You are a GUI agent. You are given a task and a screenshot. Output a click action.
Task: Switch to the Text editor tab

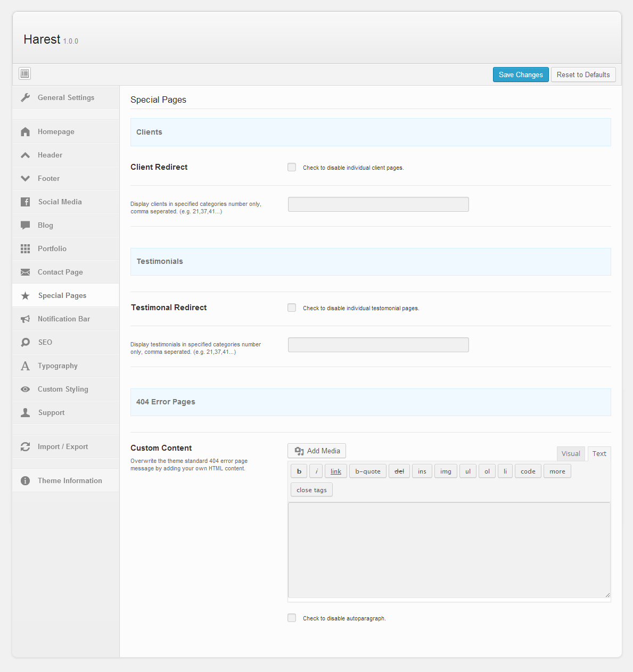pyautogui.click(x=599, y=453)
